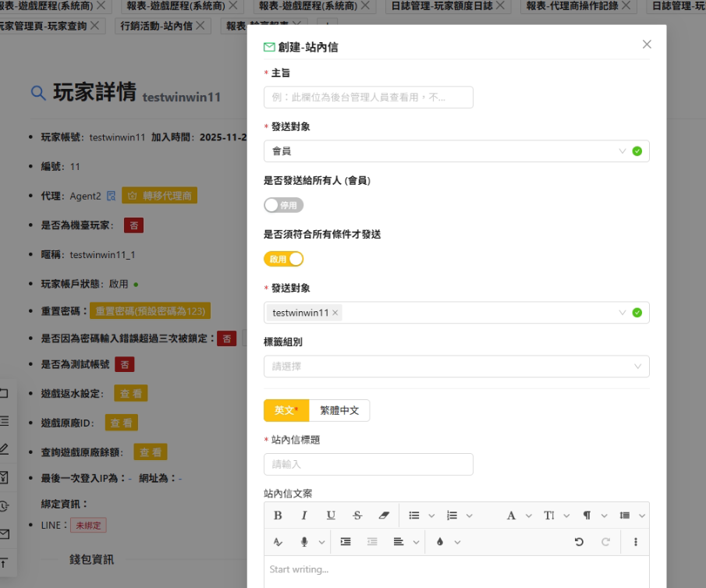This screenshot has height=588, width=706.
Task: Click the 重置密碼 reset password button
Action: pos(150,310)
